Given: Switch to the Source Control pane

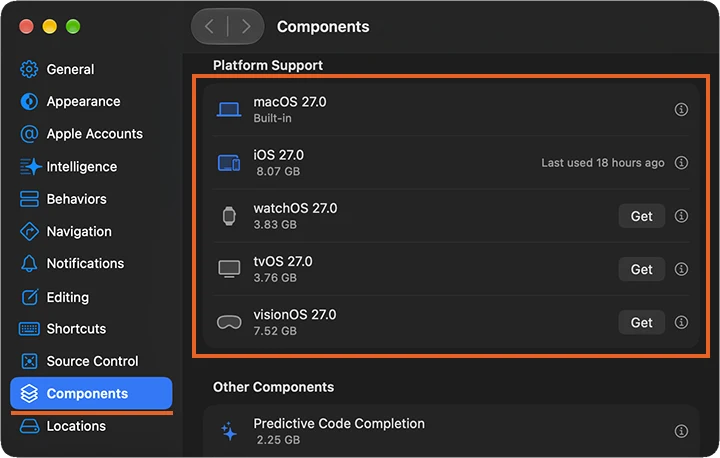Looking at the screenshot, I should (x=91, y=361).
